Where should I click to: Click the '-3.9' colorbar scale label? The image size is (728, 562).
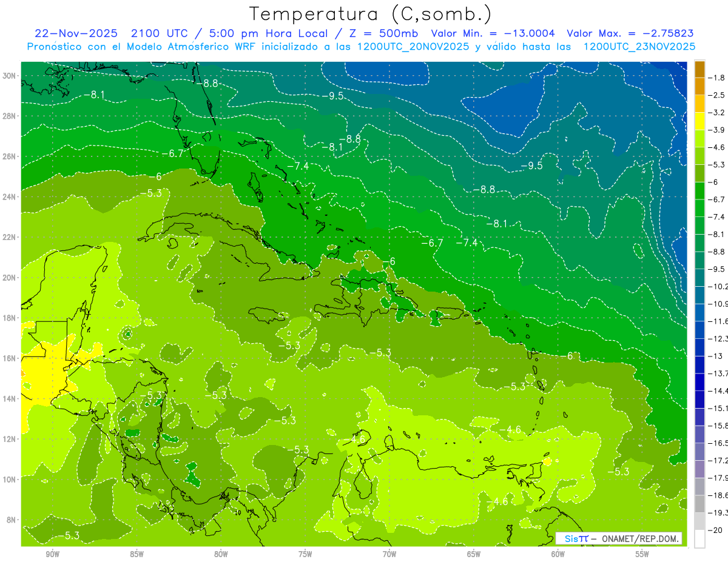pyautogui.click(x=718, y=130)
